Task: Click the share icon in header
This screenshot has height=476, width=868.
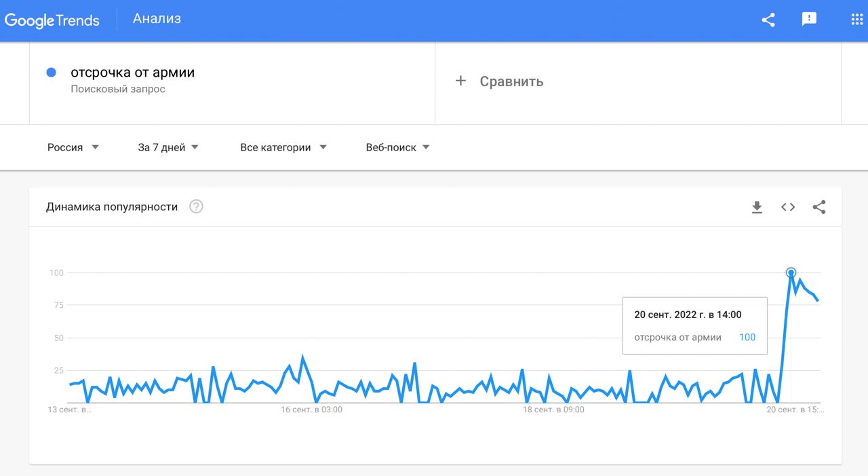Action: coord(768,20)
